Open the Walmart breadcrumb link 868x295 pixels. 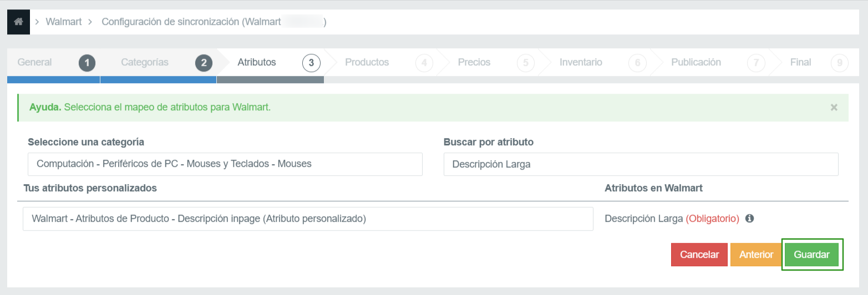click(64, 22)
